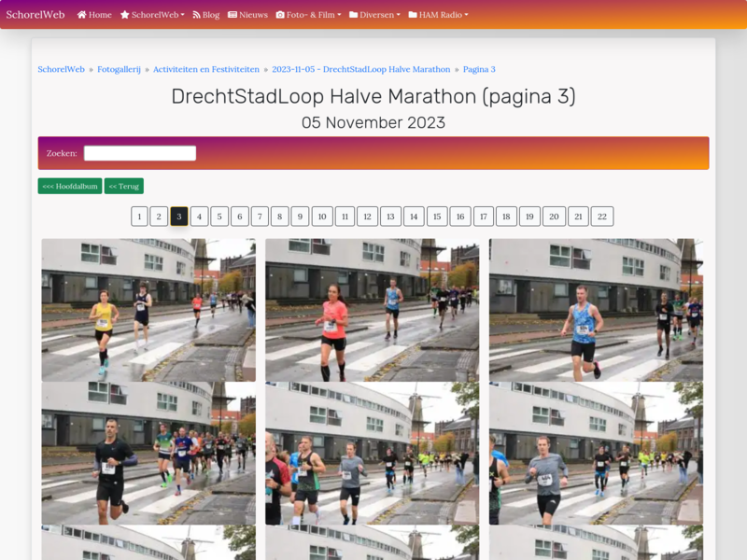Click the <<< Hoofdalbum button
Image resolution: width=747 pixels, height=560 pixels.
(70, 186)
